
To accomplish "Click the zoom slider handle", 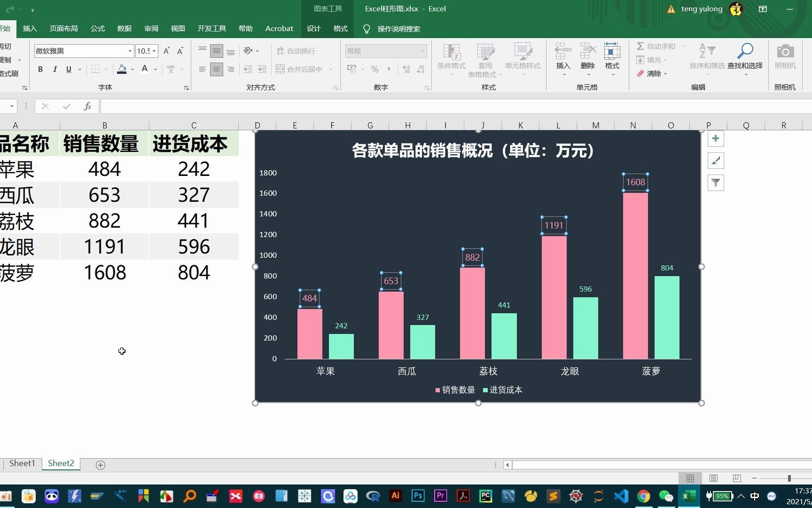I will pyautogui.click(x=789, y=478).
